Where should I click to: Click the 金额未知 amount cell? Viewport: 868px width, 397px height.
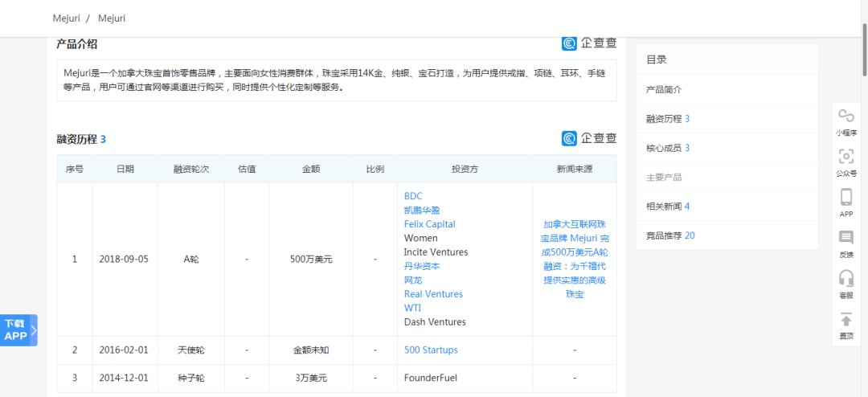(x=310, y=350)
